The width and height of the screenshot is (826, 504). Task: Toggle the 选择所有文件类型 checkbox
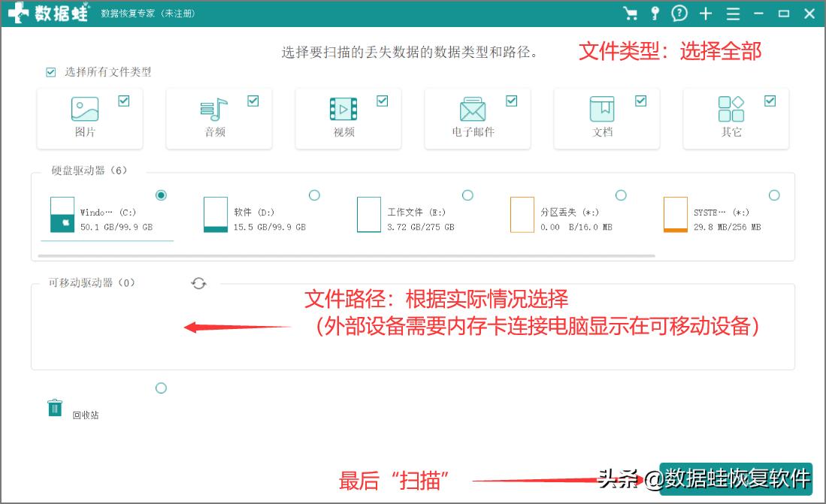(50, 72)
